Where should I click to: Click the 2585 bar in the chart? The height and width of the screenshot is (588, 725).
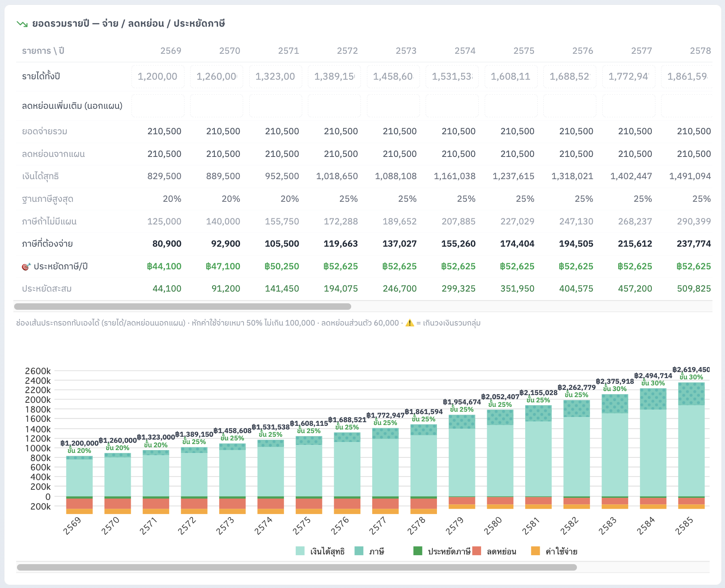[x=691, y=446]
